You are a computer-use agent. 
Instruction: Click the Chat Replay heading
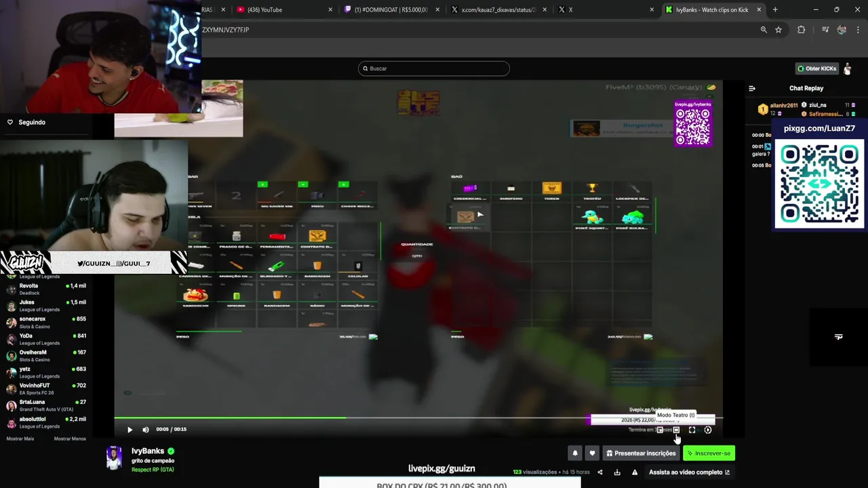click(806, 88)
